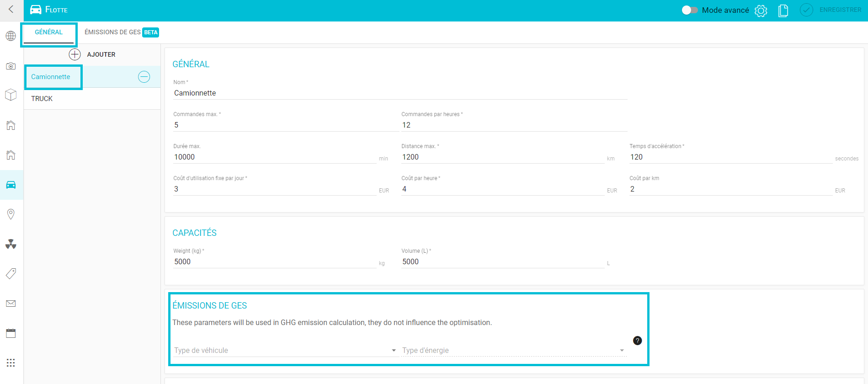868x384 pixels.
Task: Click the Durée max. field
Action: click(274, 157)
